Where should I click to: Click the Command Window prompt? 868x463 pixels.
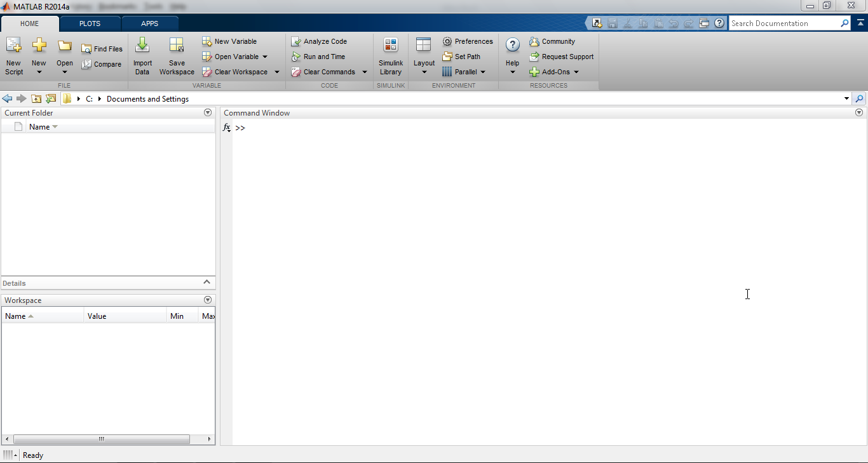(240, 128)
